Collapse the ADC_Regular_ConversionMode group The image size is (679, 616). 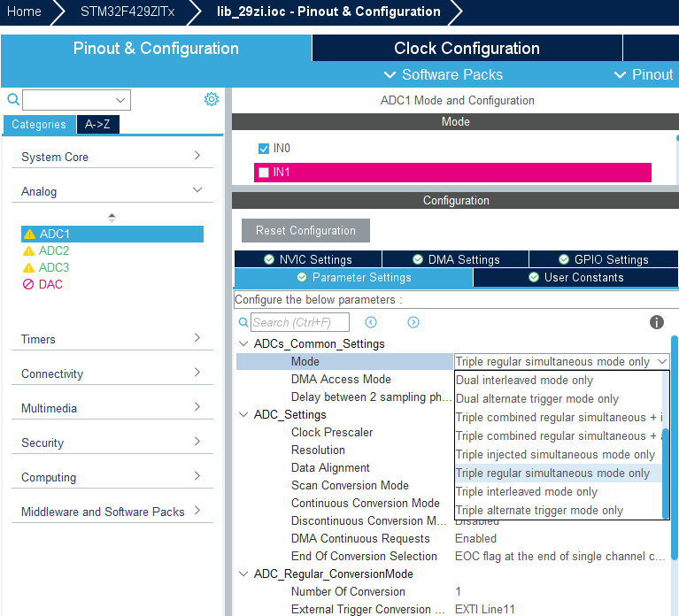[x=243, y=574]
